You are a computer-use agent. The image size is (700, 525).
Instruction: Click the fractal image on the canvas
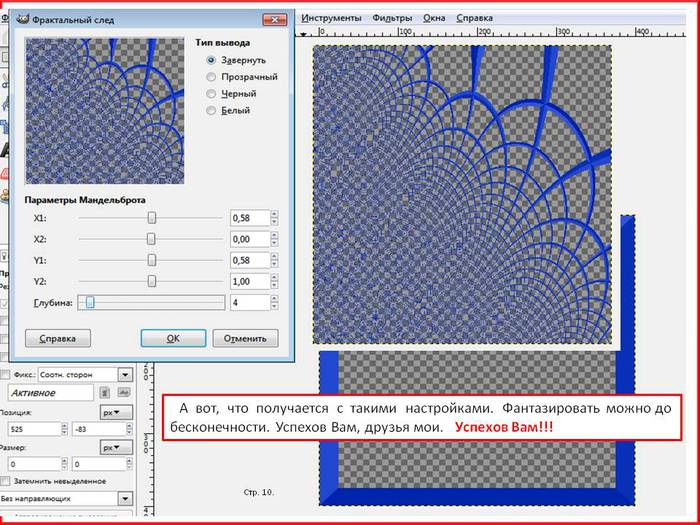pos(462,194)
